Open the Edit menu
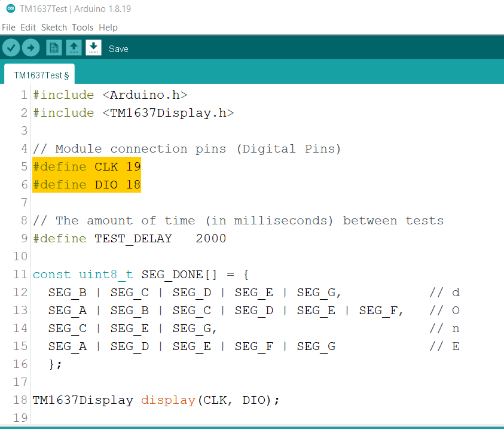 point(28,28)
